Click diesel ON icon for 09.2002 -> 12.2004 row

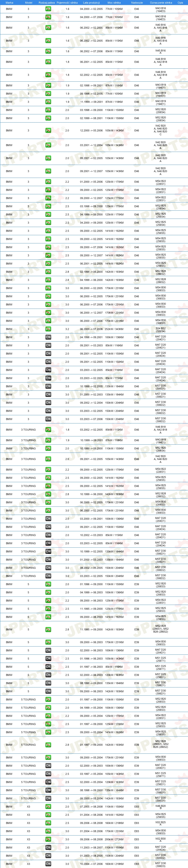point(48,403)
